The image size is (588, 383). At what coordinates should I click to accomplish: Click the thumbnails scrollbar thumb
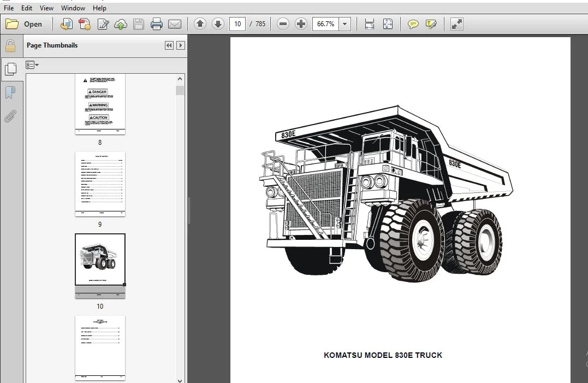click(x=180, y=90)
